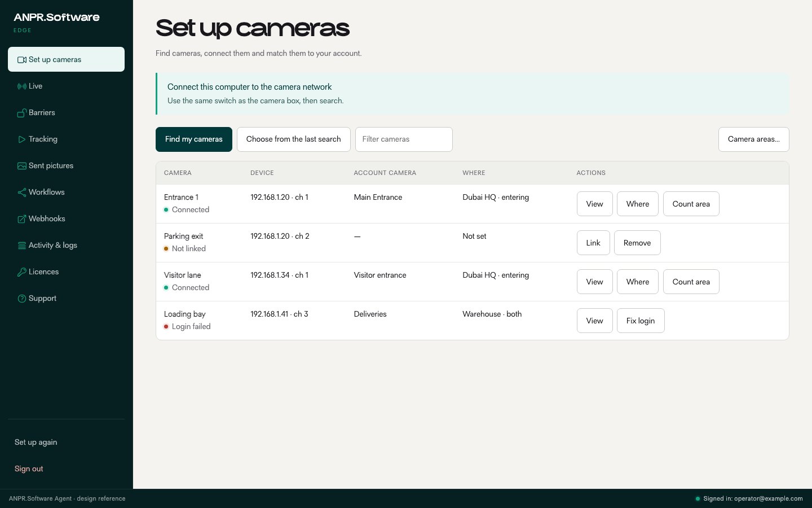Go to Barriers section
This screenshot has height=508, width=812.
(66, 112)
